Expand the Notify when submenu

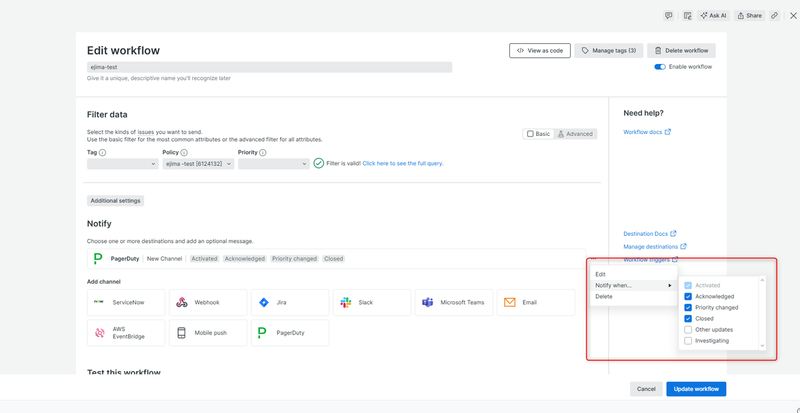[x=633, y=285]
